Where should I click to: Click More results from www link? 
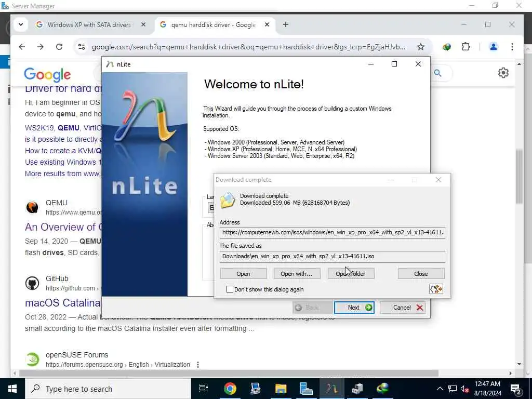click(x=63, y=174)
